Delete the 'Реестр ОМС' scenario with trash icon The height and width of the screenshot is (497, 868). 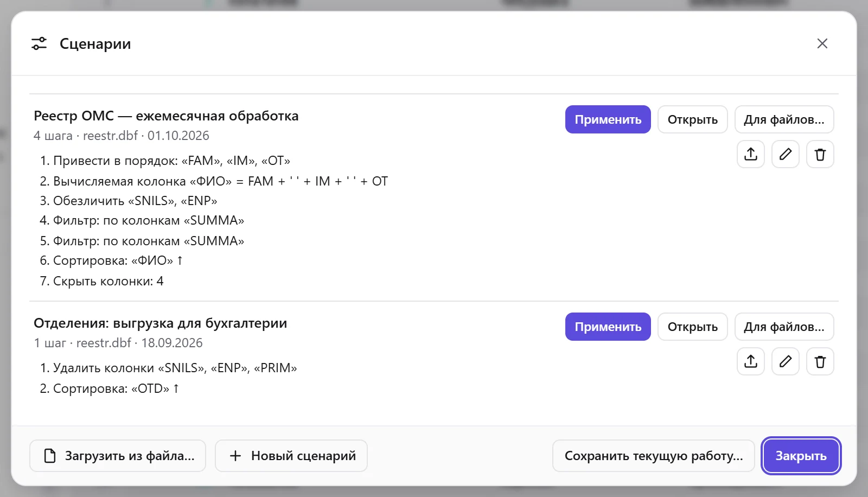[x=820, y=154]
